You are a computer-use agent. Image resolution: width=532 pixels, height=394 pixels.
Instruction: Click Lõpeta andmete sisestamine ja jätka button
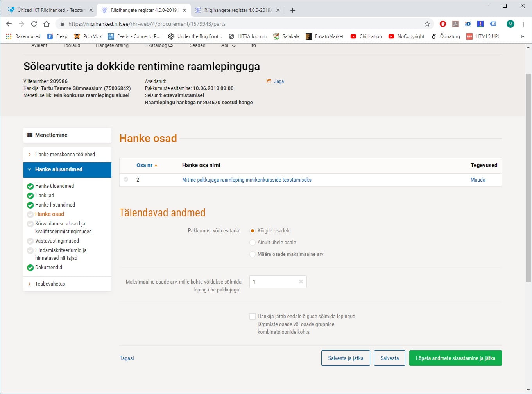(455, 358)
